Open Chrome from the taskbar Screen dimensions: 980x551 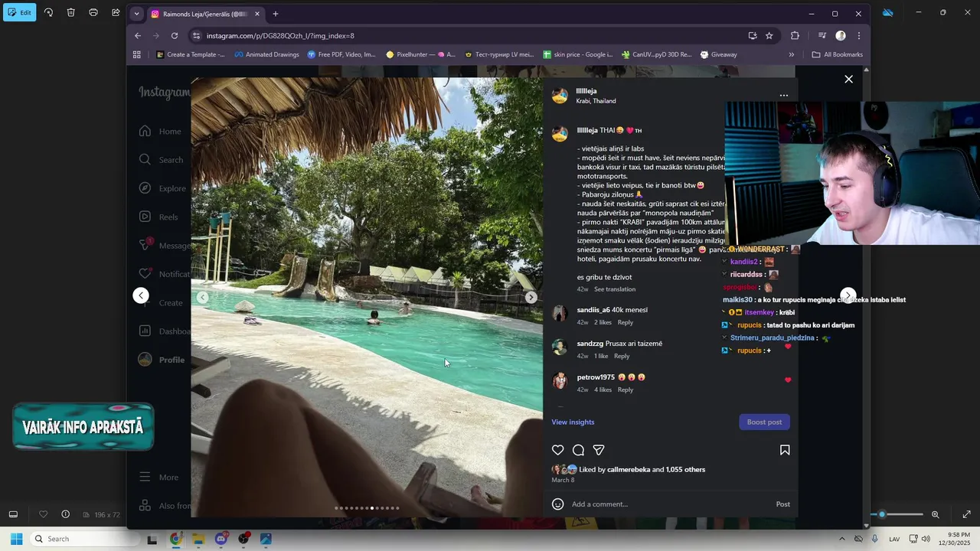(175, 539)
